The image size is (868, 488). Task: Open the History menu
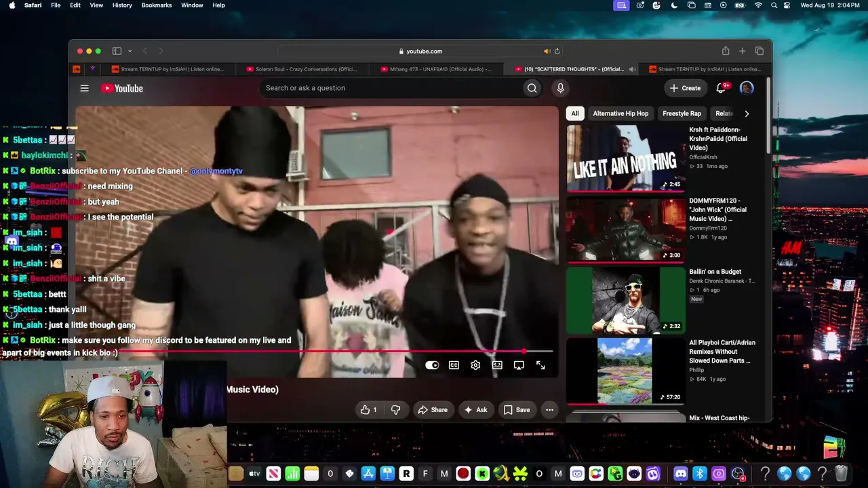pyautogui.click(x=122, y=5)
